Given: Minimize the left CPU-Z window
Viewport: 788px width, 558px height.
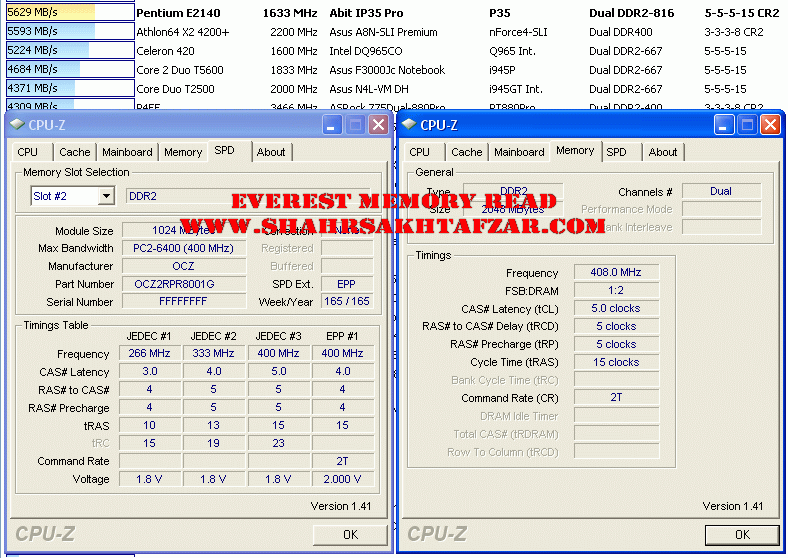Looking at the screenshot, I should tap(331, 125).
